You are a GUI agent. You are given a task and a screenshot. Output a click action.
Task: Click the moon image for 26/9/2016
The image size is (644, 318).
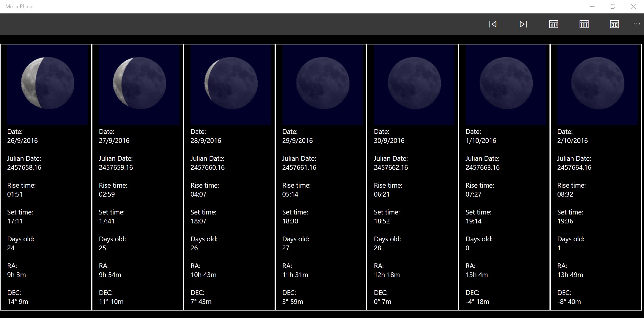click(47, 84)
